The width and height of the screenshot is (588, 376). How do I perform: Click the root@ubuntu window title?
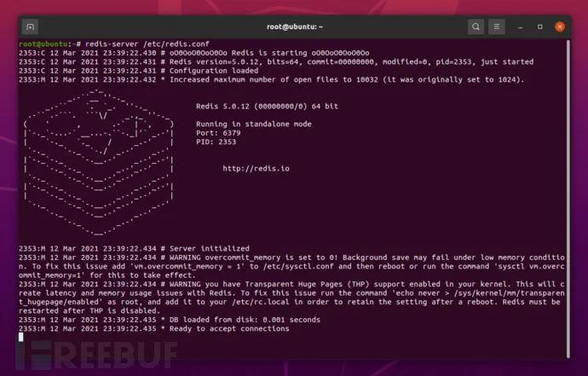click(x=295, y=27)
